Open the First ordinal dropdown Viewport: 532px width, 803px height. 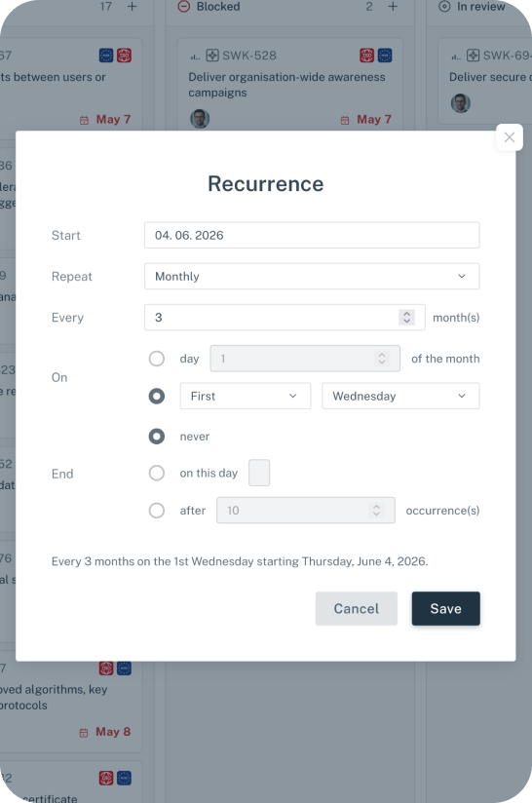(246, 396)
